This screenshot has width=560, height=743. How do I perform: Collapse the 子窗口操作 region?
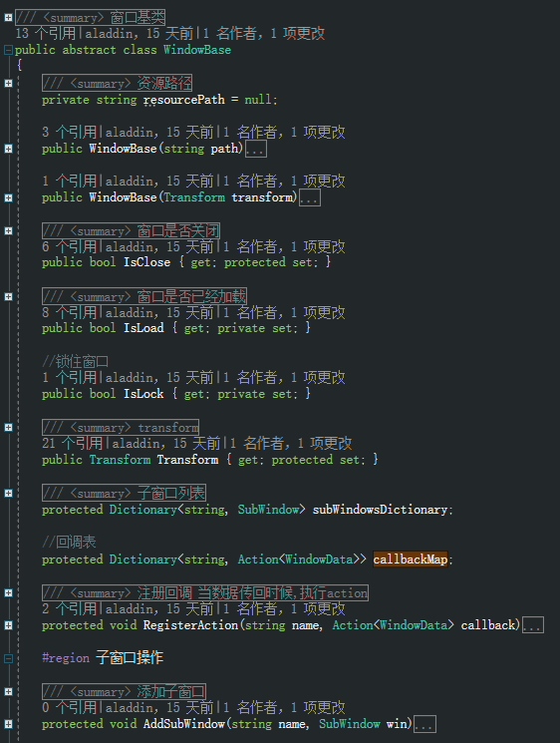point(8,658)
